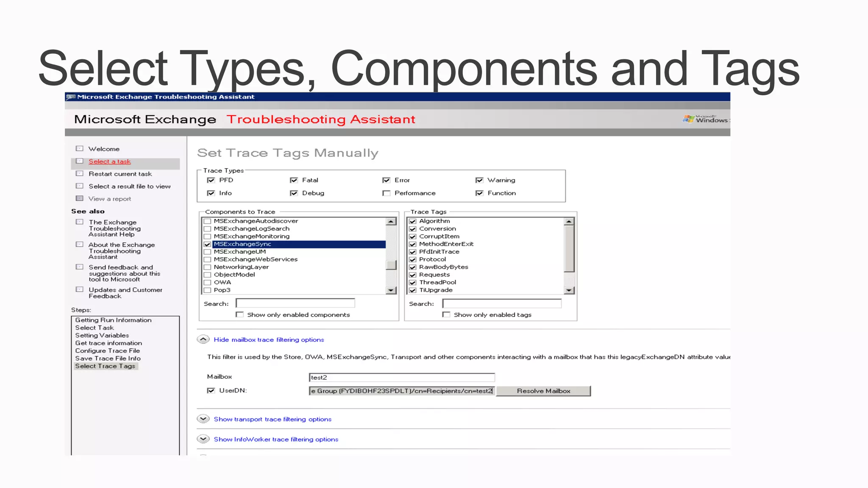
Task: Check the MSExchangeAutodiscover component
Action: tap(208, 221)
